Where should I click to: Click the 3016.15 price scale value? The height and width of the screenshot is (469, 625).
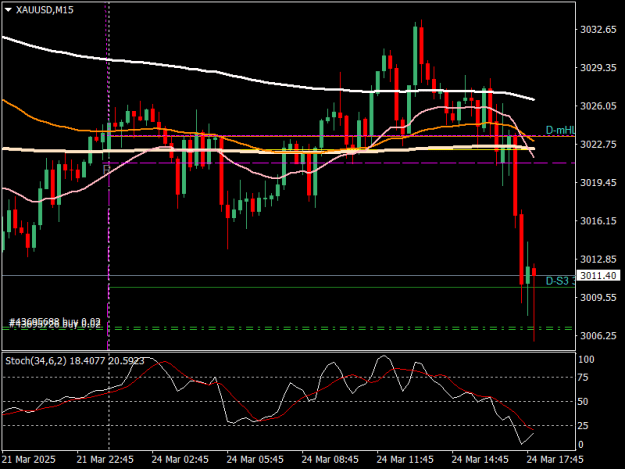598,221
